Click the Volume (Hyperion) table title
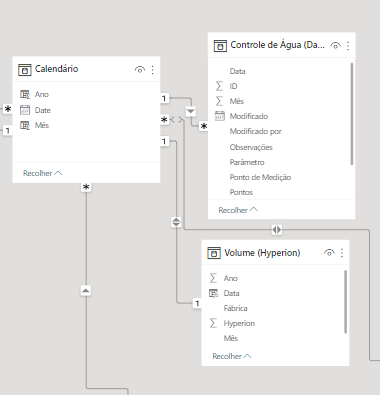 (262, 253)
